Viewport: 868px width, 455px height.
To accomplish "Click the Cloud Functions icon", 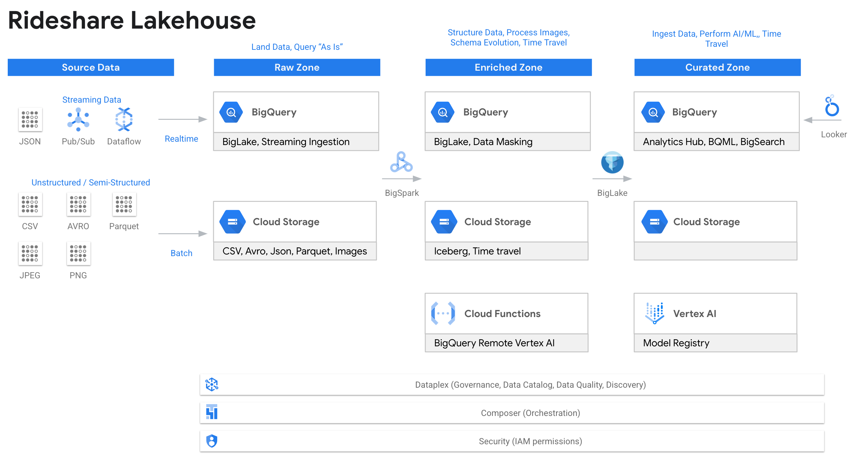I will pos(443,313).
